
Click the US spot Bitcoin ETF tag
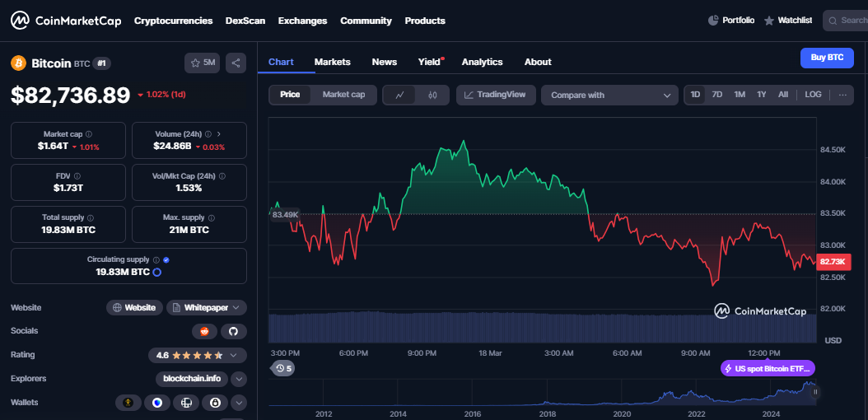768,368
